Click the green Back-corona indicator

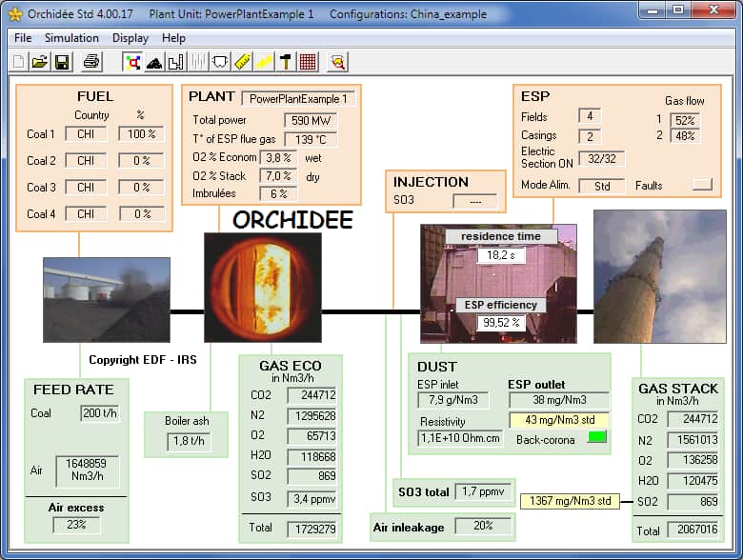click(597, 436)
